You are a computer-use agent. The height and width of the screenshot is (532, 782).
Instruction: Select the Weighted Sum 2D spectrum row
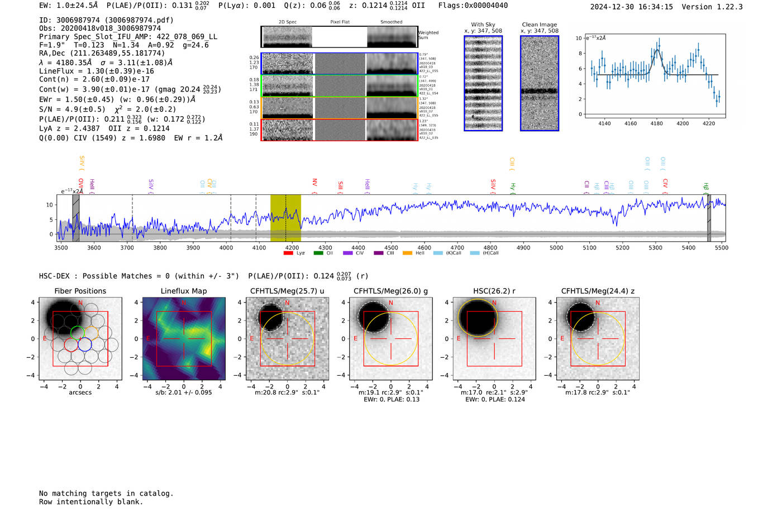pos(340,37)
